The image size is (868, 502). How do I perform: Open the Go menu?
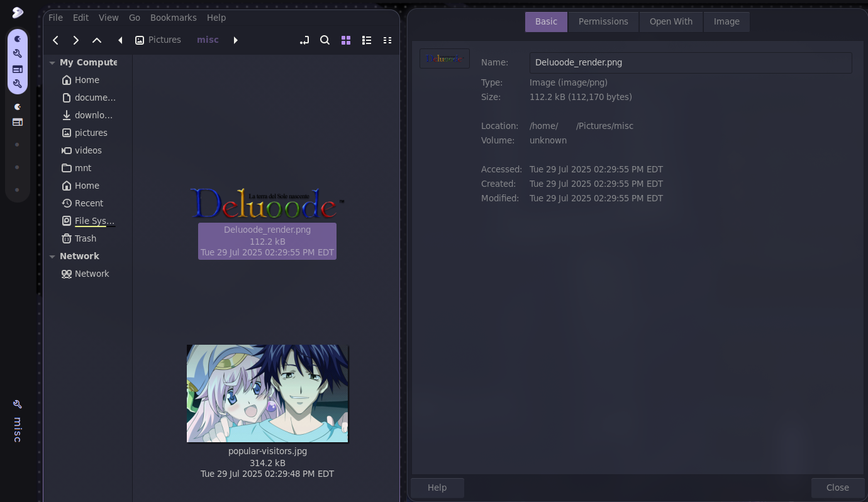135,18
